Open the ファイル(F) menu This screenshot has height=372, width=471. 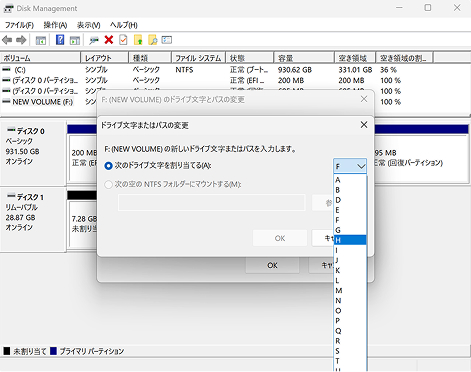pos(19,25)
